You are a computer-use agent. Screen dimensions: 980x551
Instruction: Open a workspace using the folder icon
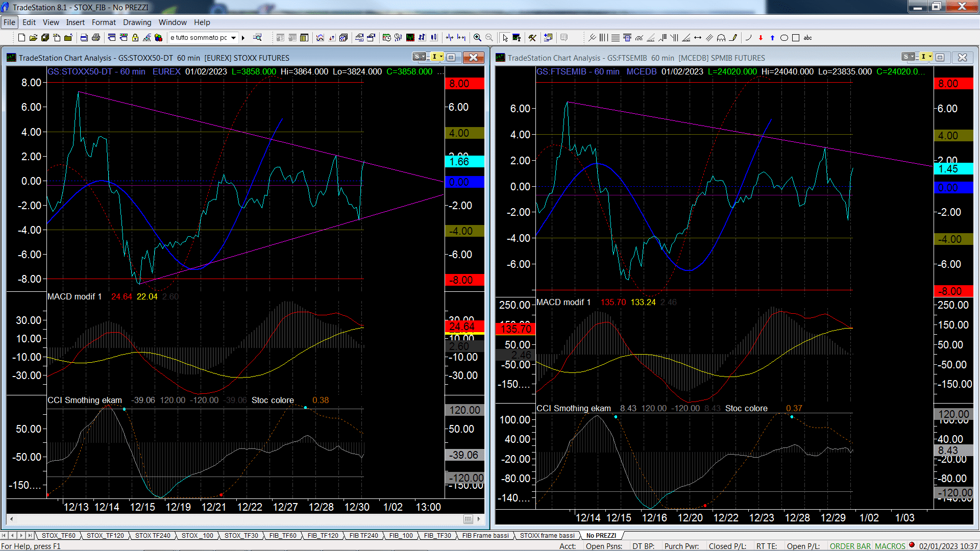coord(33,38)
